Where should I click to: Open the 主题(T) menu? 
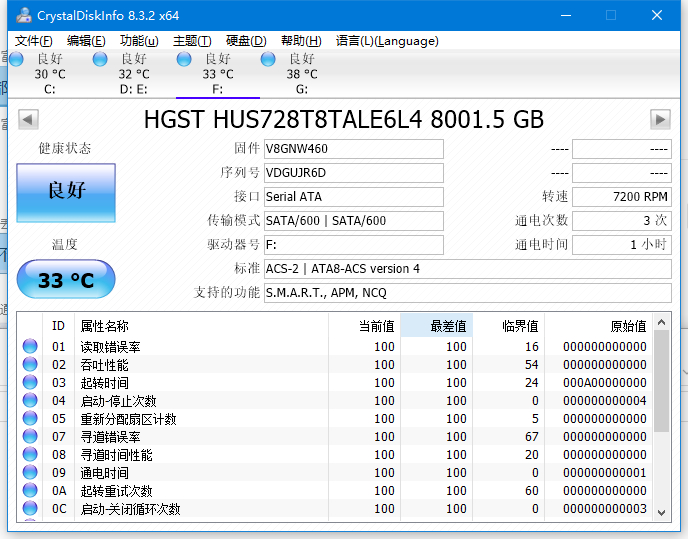tap(192, 41)
